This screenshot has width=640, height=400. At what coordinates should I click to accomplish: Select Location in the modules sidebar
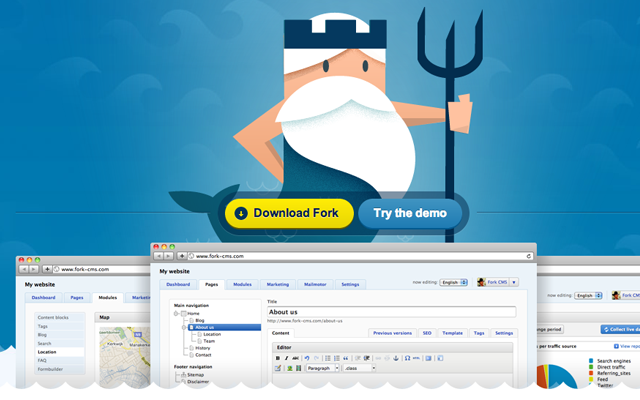[x=47, y=352]
